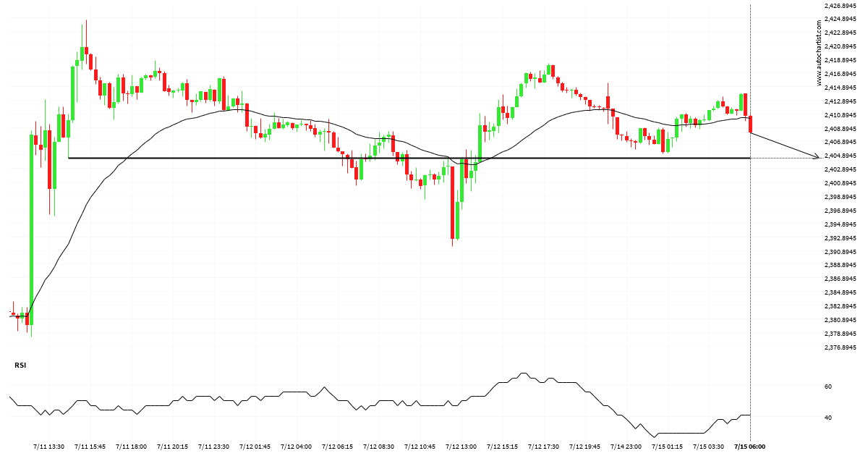
Task: Click the 7/12 10:45 time label
Action: tap(420, 447)
